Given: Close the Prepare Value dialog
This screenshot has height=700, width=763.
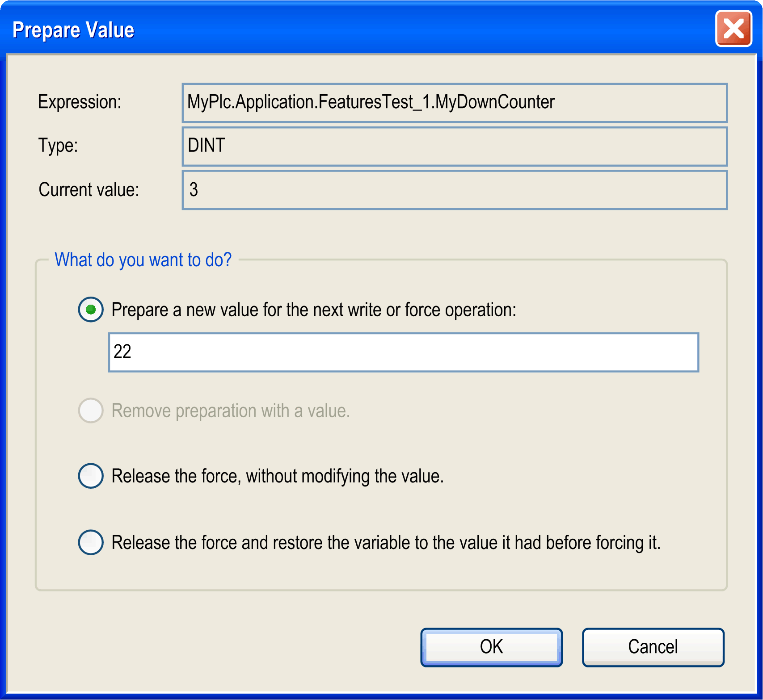Looking at the screenshot, I should pos(733,29).
